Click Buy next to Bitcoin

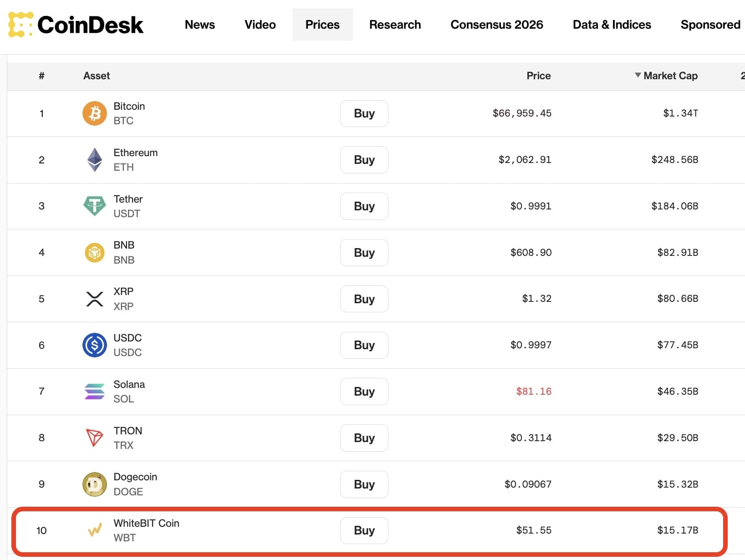[x=364, y=113]
